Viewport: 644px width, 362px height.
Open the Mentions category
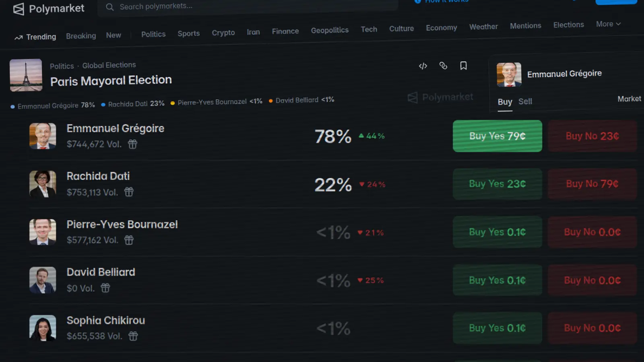click(526, 26)
